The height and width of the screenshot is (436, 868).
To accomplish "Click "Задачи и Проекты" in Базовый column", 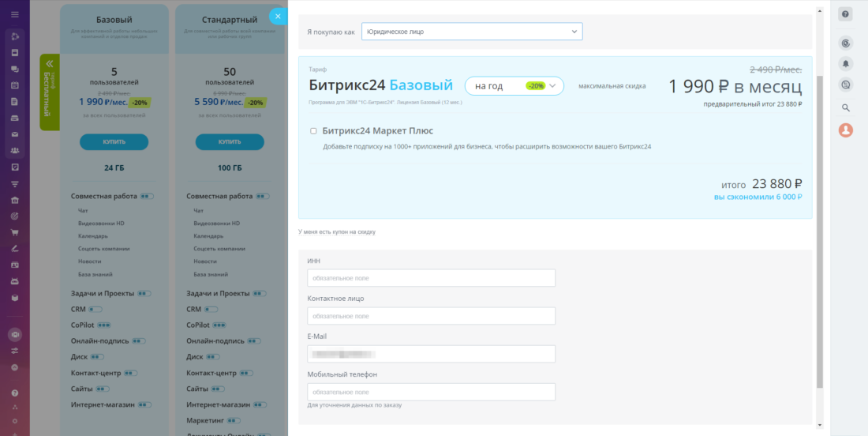I will pyautogui.click(x=103, y=294).
